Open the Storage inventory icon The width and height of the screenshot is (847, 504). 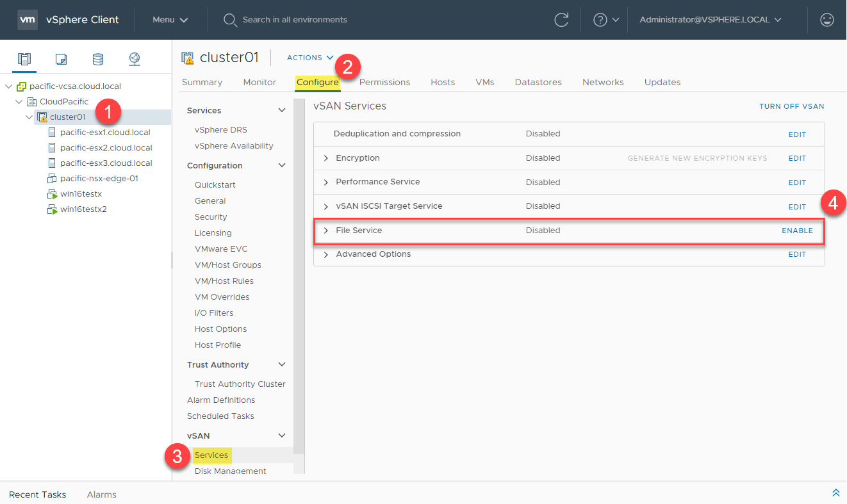[97, 58]
